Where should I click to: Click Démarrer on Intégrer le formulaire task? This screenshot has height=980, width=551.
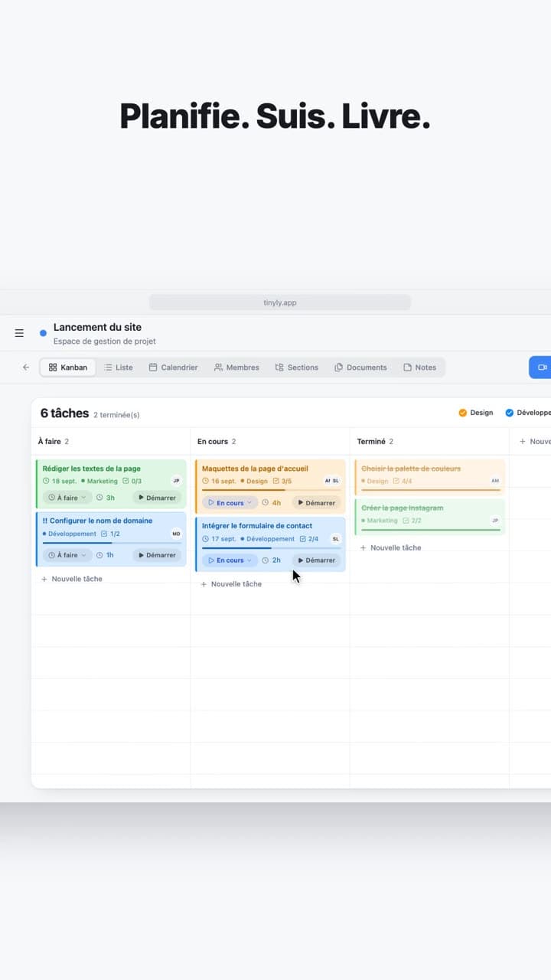316,560
